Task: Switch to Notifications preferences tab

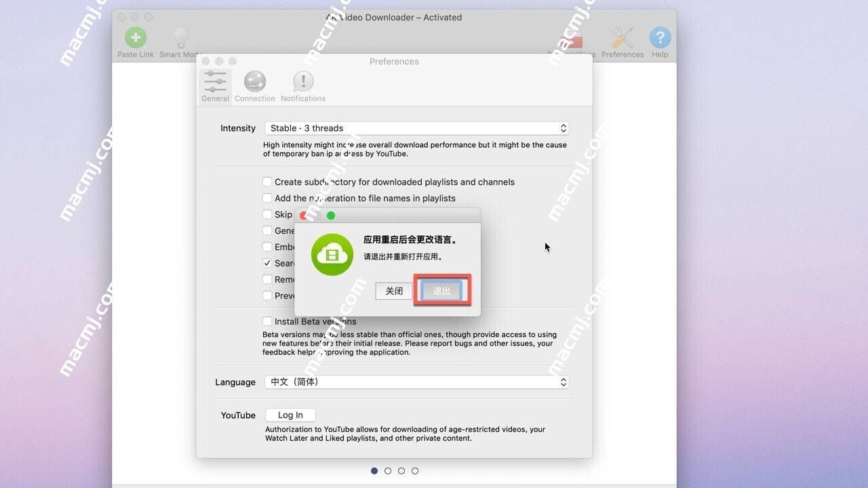Action: coord(303,86)
